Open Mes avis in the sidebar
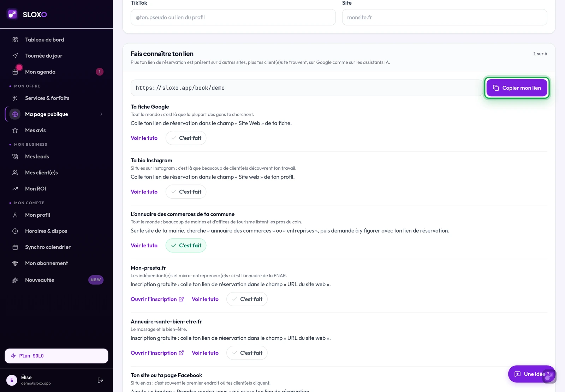 coord(56,130)
